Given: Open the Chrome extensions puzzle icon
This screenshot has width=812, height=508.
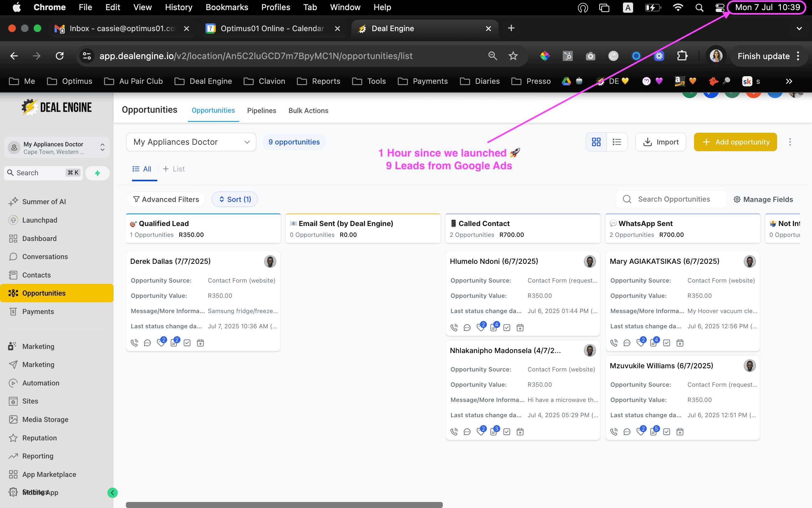Looking at the screenshot, I should click(682, 56).
